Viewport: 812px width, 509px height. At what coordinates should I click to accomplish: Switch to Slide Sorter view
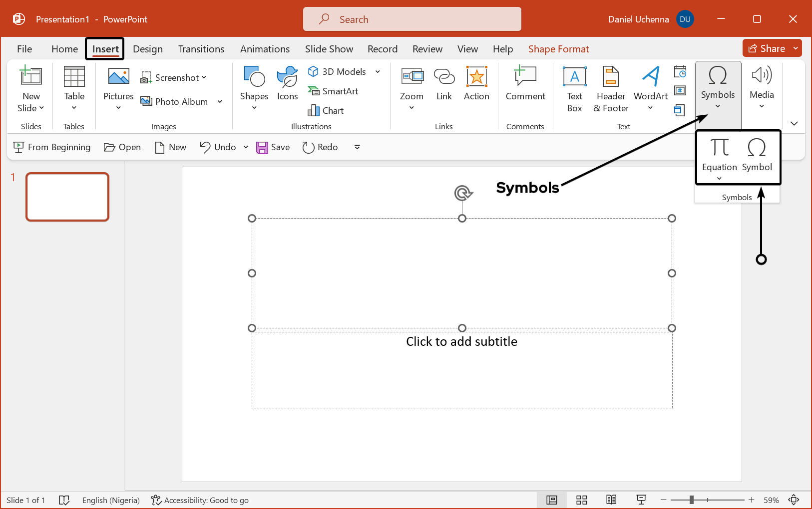[x=582, y=500]
